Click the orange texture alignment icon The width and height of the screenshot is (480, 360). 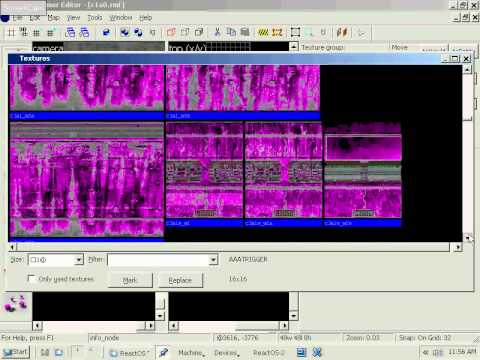(342, 32)
